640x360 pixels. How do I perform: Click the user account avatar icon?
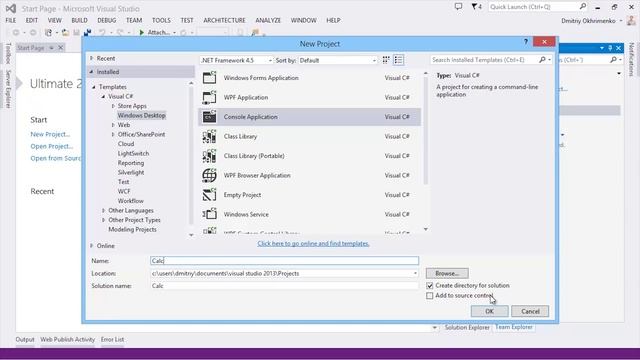[x=631, y=20]
